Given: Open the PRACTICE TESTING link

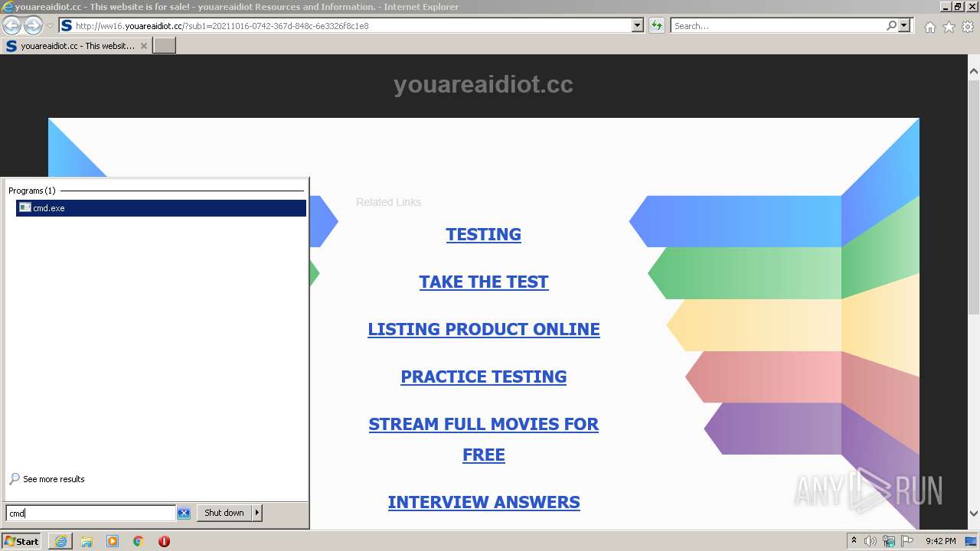Looking at the screenshot, I should click(483, 377).
